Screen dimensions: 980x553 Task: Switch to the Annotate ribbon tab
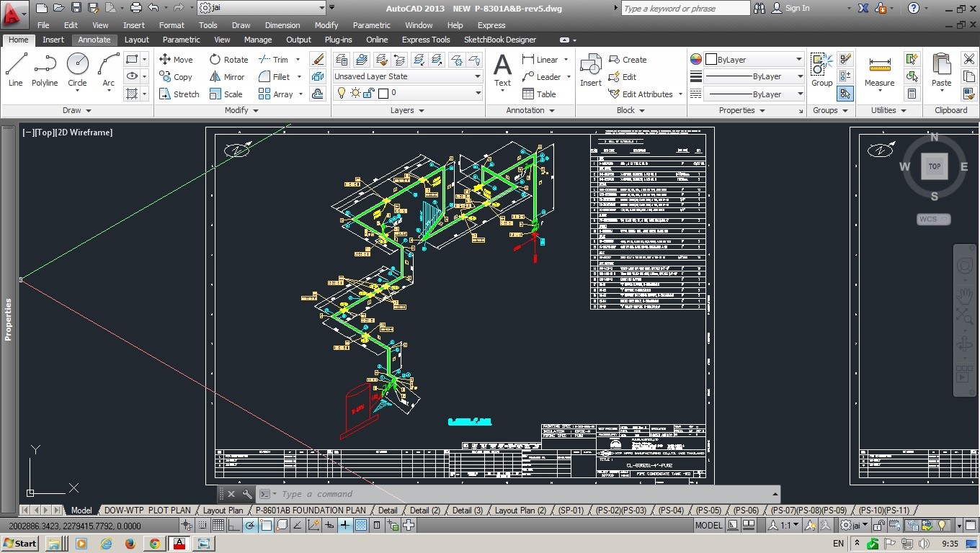click(94, 40)
